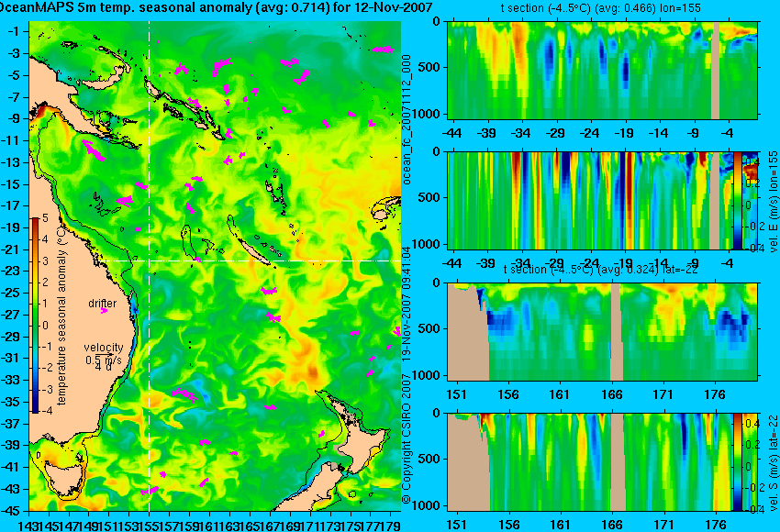Screen dimensions: 780x532
Task: Click the vel. E color bar scale
Action: (737, 200)
